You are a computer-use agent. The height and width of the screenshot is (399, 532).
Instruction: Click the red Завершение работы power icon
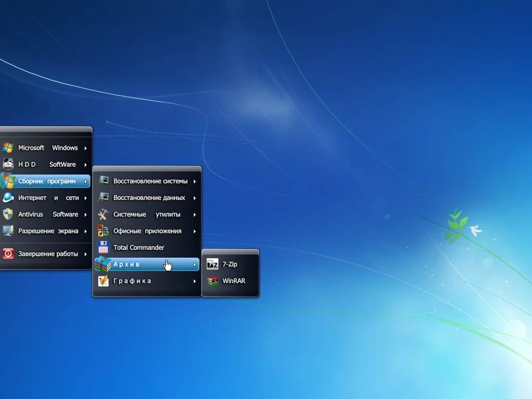(8, 254)
